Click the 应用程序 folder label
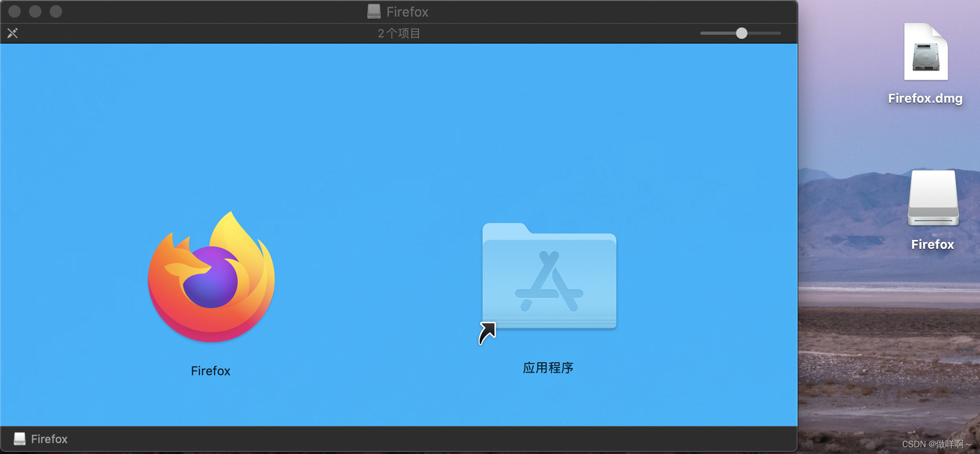This screenshot has width=980, height=454. click(548, 368)
